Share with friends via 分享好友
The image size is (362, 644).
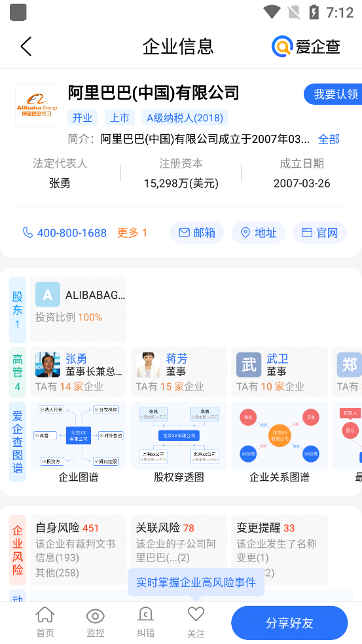289,622
